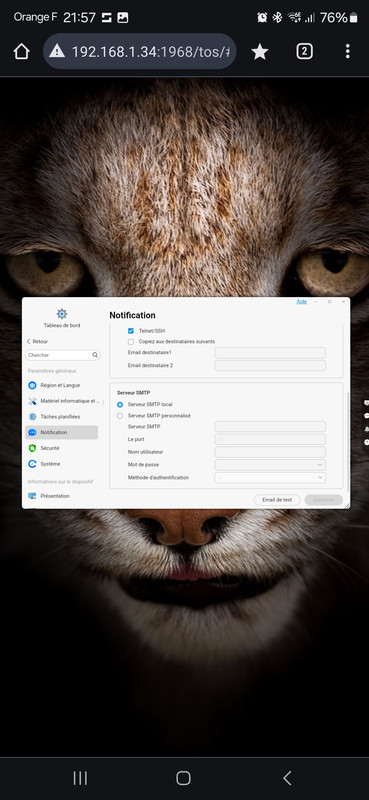Click the Nom utilisateur field

click(270, 452)
